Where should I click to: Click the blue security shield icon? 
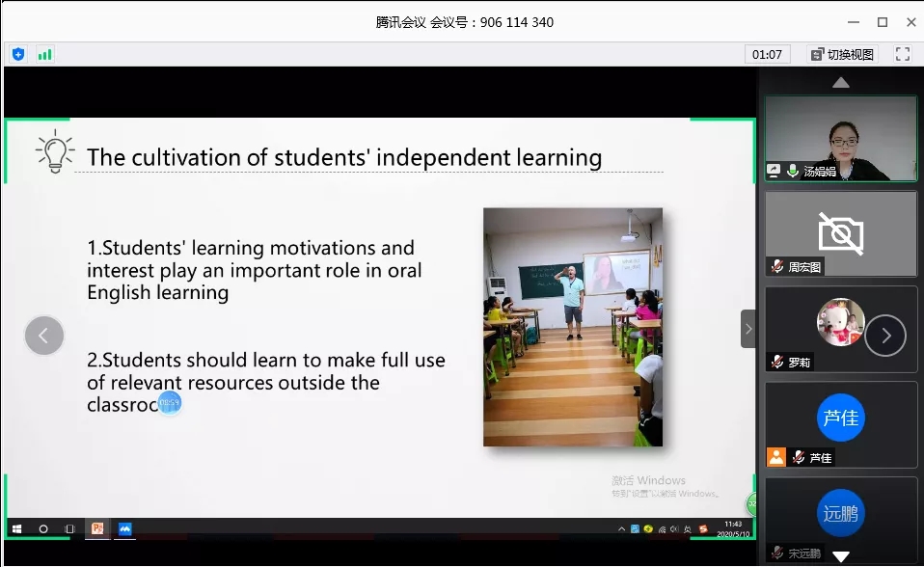(18, 54)
